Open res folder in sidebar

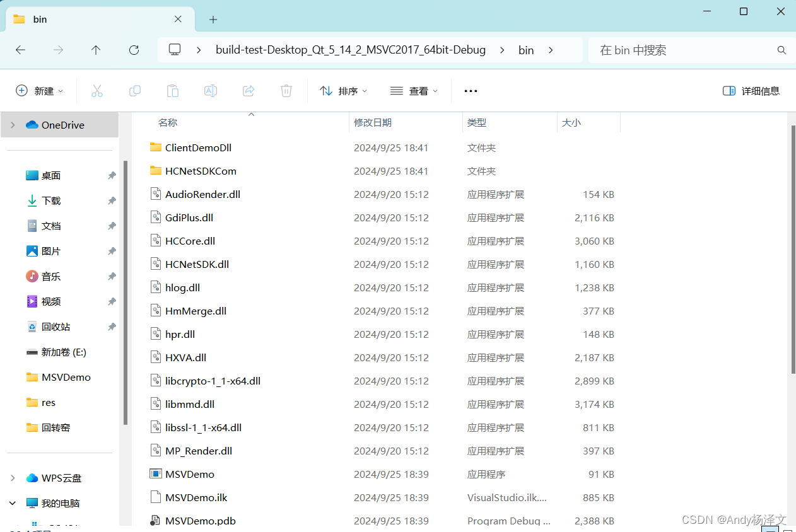(x=41, y=402)
